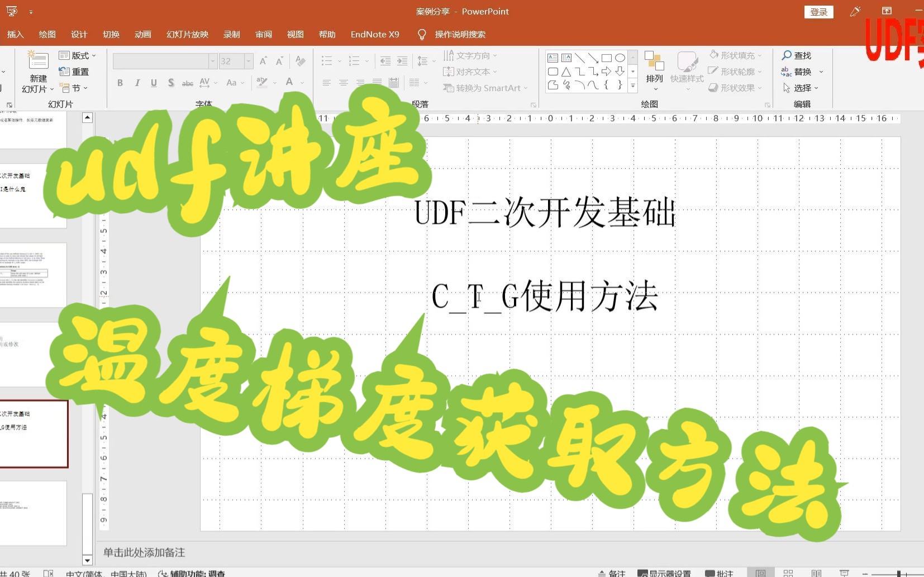The image size is (924, 577).
Task: Select the Left Brace shape in gallery
Action: coord(606,85)
